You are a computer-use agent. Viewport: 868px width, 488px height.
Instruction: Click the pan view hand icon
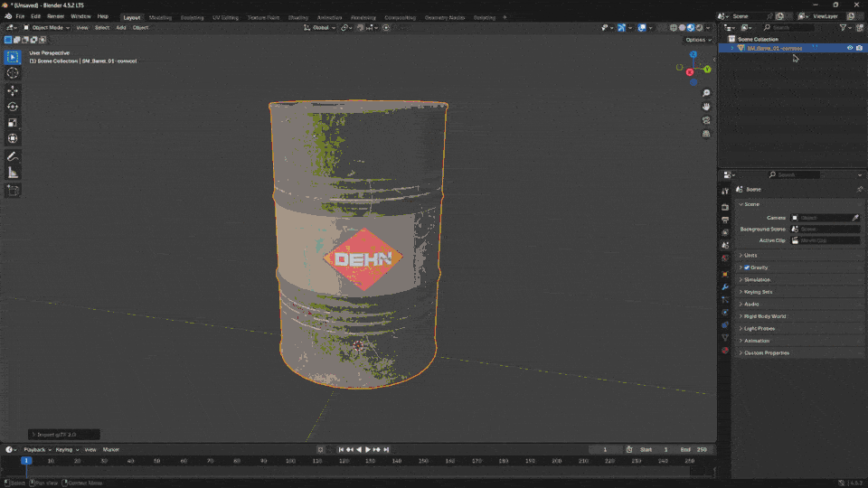[706, 107]
